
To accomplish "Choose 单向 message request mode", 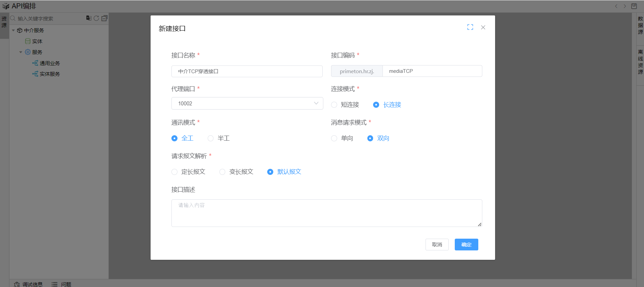I will pos(334,138).
